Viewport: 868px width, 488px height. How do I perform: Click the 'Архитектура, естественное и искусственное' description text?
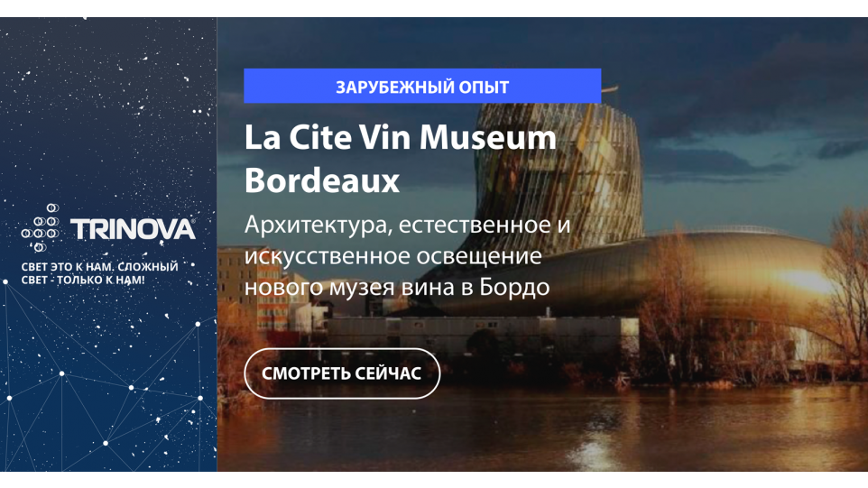pos(408,255)
